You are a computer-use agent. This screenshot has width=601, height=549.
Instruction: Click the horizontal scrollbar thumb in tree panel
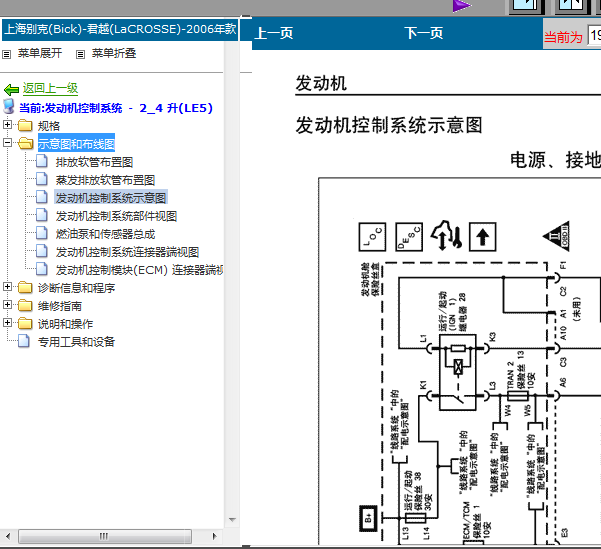[x=105, y=536]
